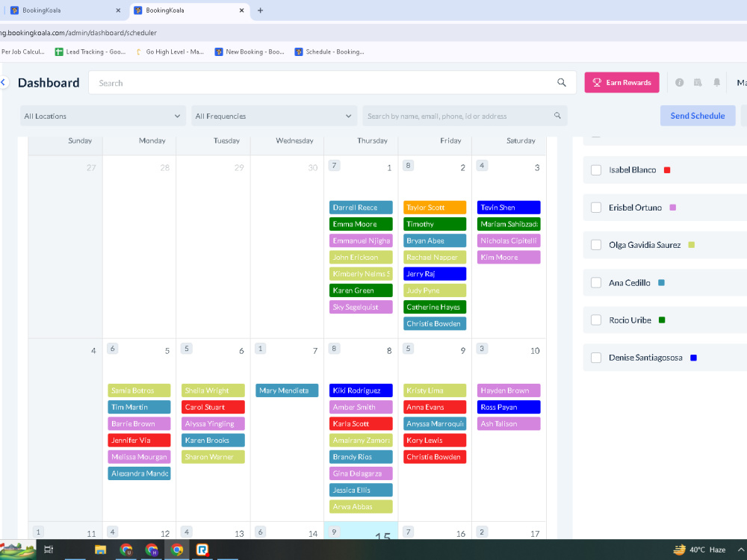Open Sheila Wright booking on Tuesday
Screen dimensions: 747x560
(x=213, y=391)
